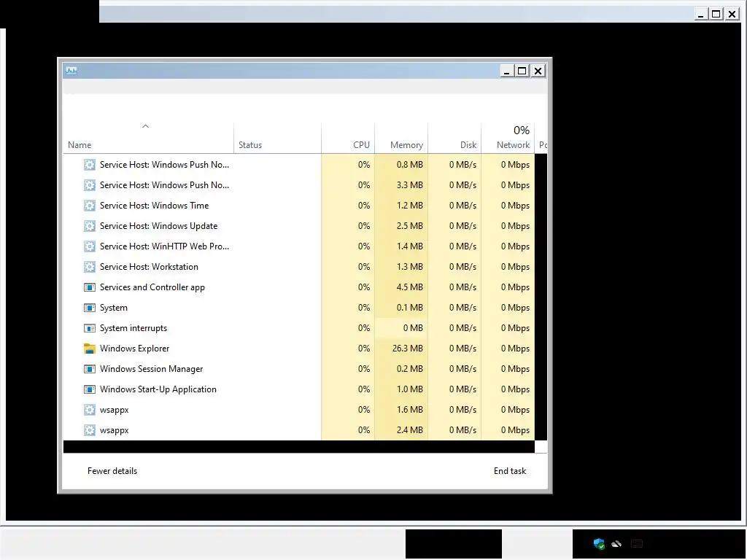Open the Windows Security shield tray icon
This screenshot has height=560, width=747.
click(599, 544)
